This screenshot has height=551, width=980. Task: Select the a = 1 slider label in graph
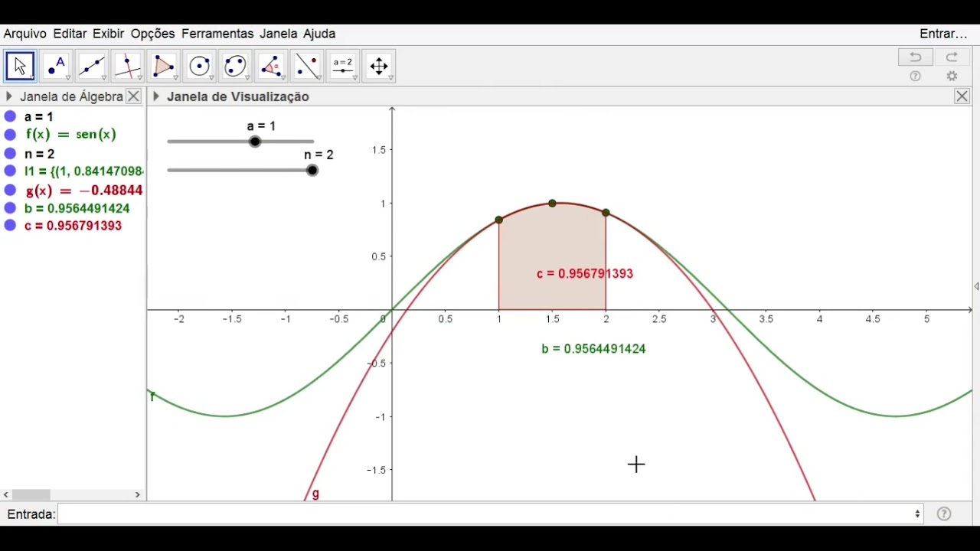pos(261,126)
